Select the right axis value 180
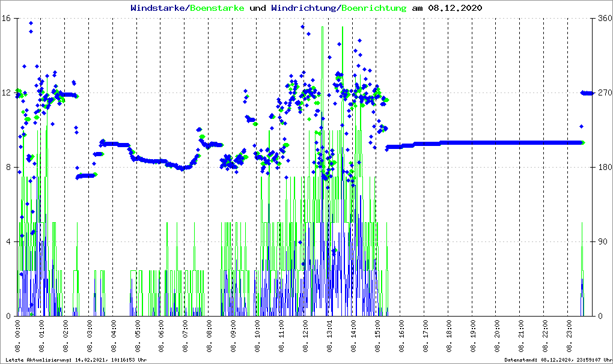This screenshot has width=613, height=364. [602, 167]
